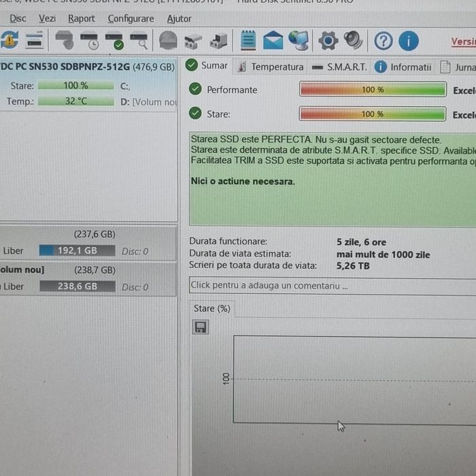
Task: Open the Configurare menu
Action: click(131, 19)
